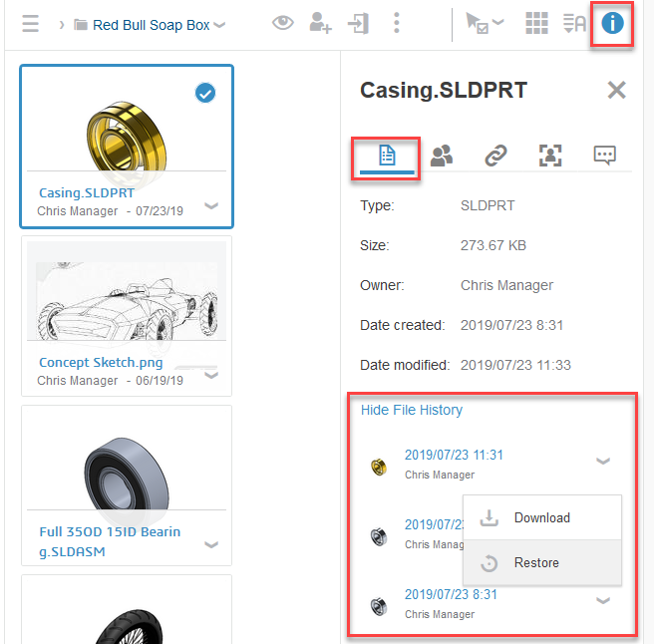
Task: Expand chevron for 2019/07/23 11:31 version
Action: (602, 462)
